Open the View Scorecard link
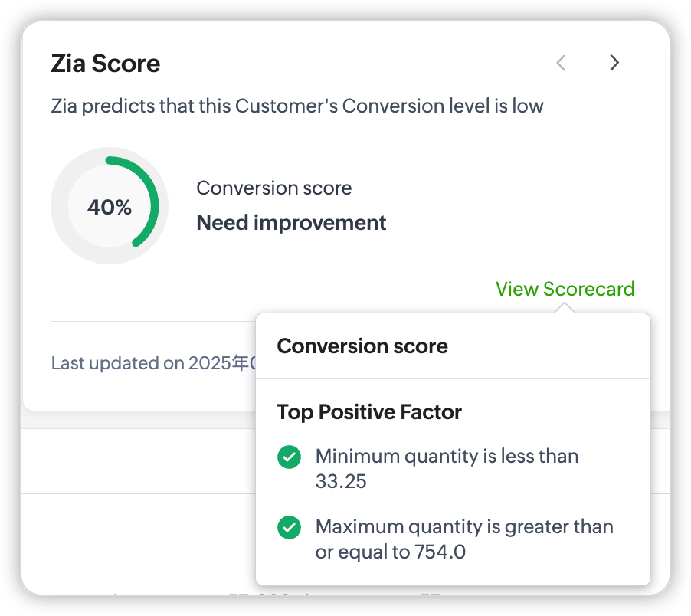This screenshot has height=616, width=691. 565,289
